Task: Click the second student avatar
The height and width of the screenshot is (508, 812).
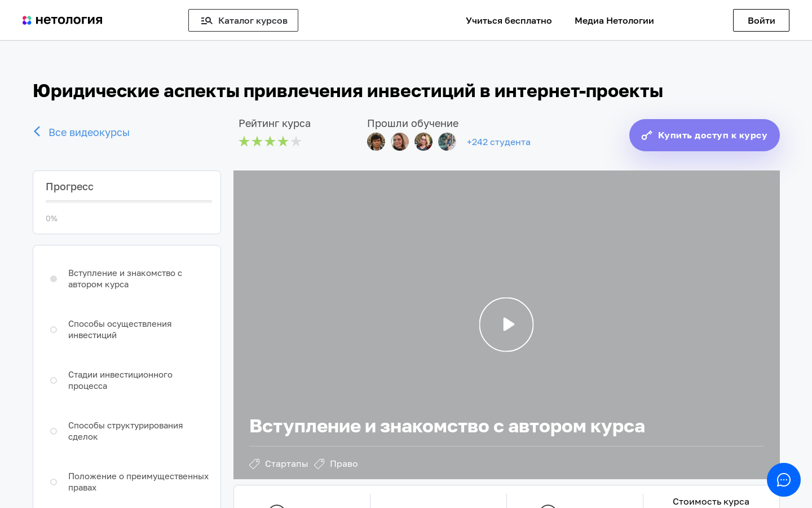Action: tap(400, 142)
